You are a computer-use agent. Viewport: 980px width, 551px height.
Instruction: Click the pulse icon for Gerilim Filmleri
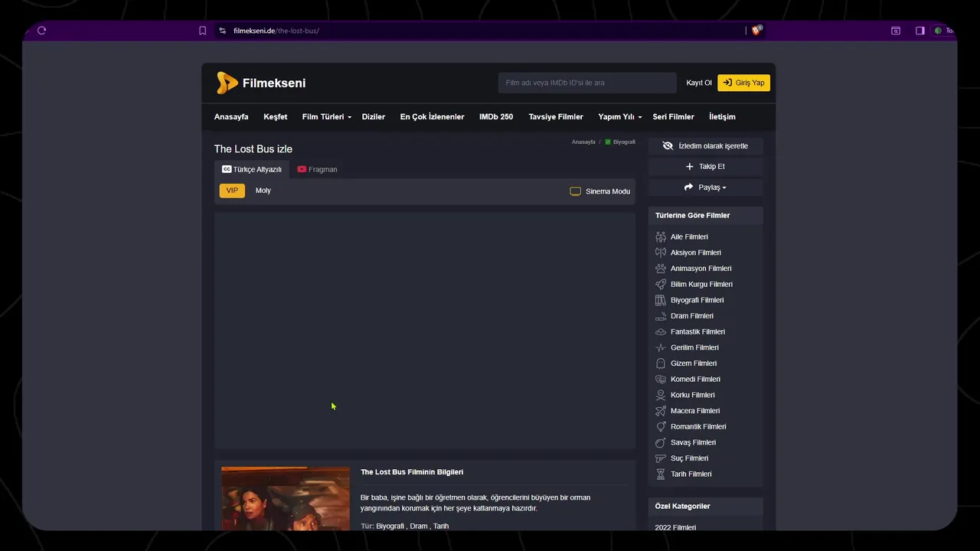pos(661,347)
